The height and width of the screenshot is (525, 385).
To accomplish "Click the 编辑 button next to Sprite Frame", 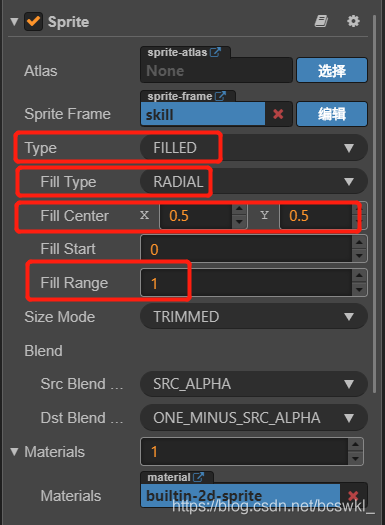I will click(x=332, y=114).
